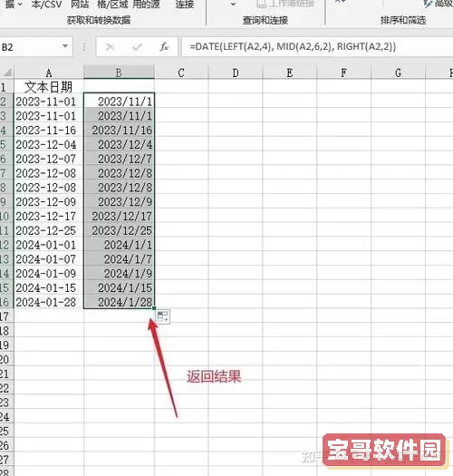Select cell containing 2024-01-01
The height and width of the screenshot is (476, 453).
(49, 245)
